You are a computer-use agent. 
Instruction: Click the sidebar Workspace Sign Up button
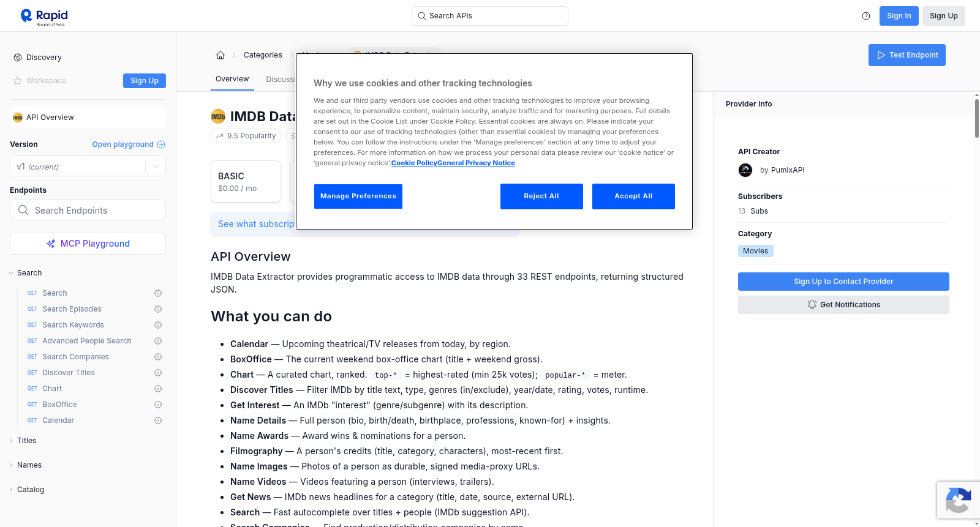click(x=145, y=81)
